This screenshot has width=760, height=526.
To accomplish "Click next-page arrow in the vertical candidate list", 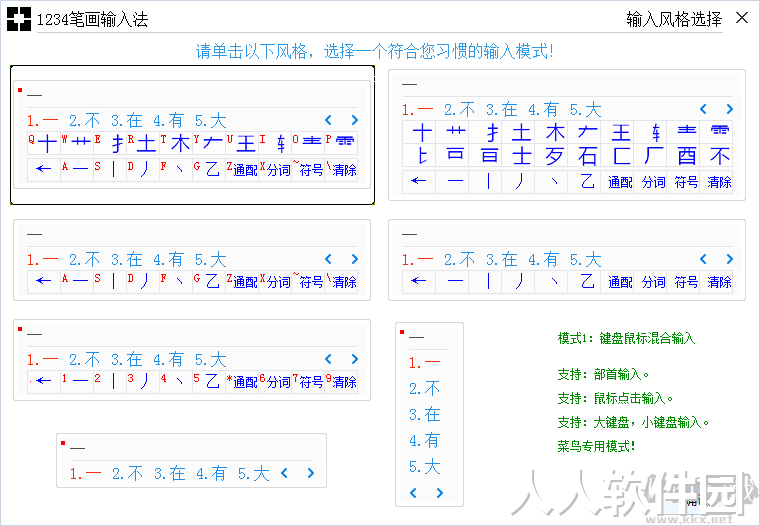I will pyautogui.click(x=440, y=493).
